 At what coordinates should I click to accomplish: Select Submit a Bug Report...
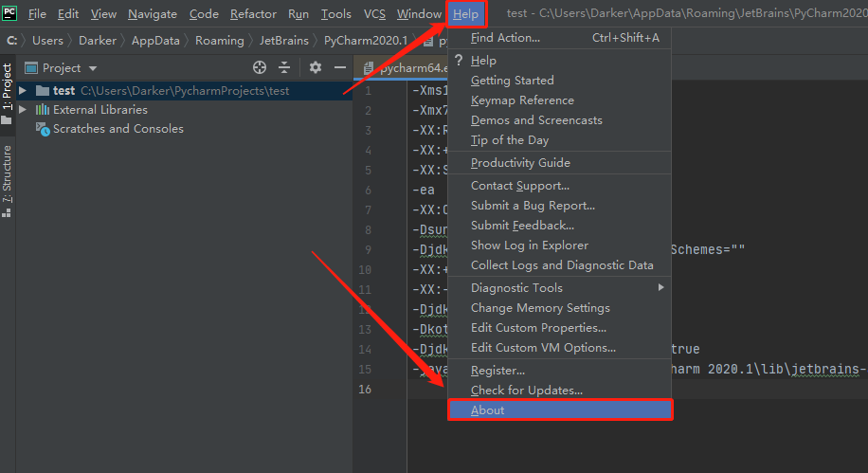coord(559,206)
